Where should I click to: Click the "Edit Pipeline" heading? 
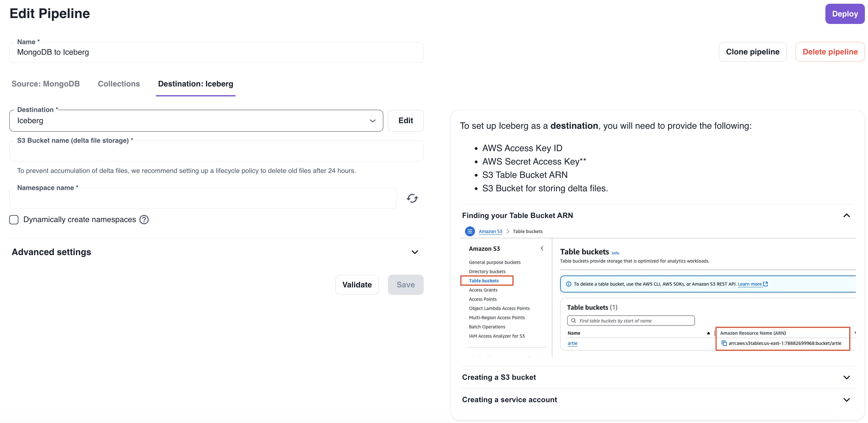tap(49, 13)
